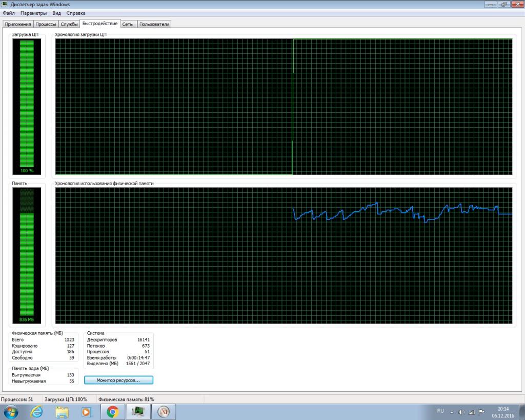This screenshot has height=420, width=525.
Task: Click the memory gauge showing 836 МБ
Action: 27,255
